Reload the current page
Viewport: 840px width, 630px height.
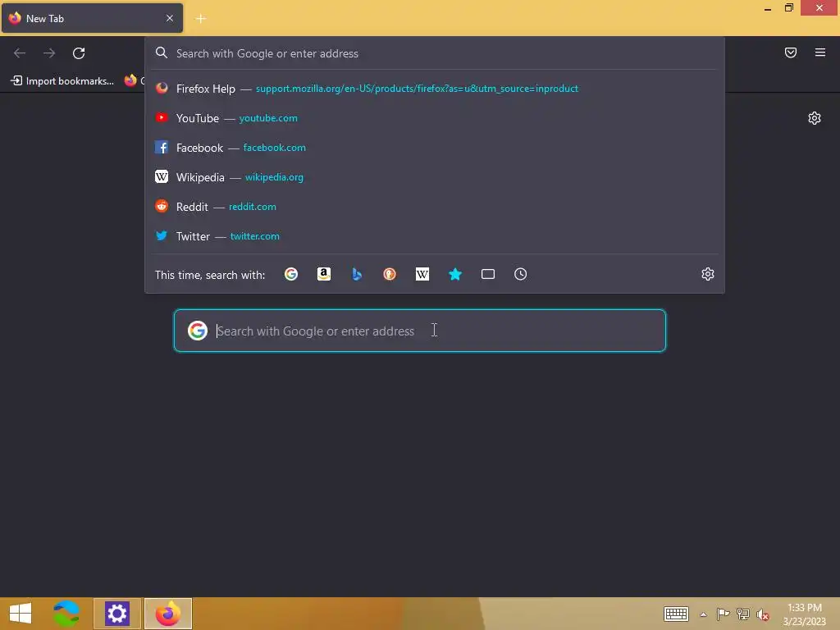click(79, 53)
